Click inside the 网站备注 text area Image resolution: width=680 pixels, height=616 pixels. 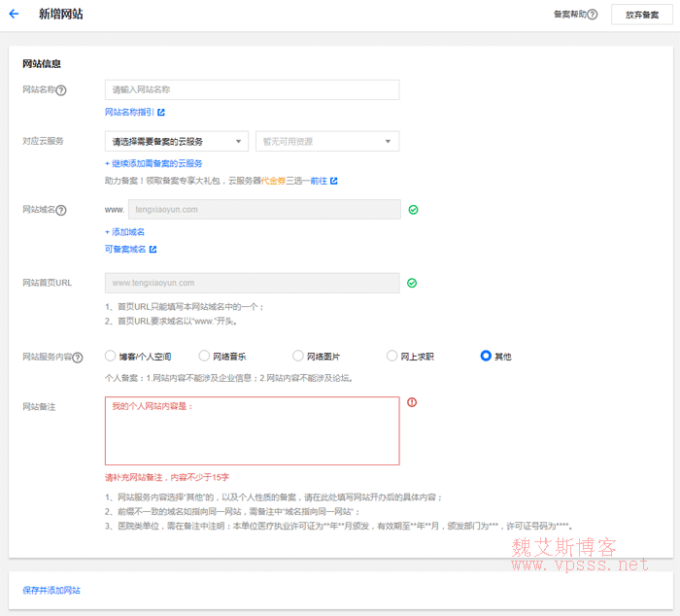tap(252, 432)
